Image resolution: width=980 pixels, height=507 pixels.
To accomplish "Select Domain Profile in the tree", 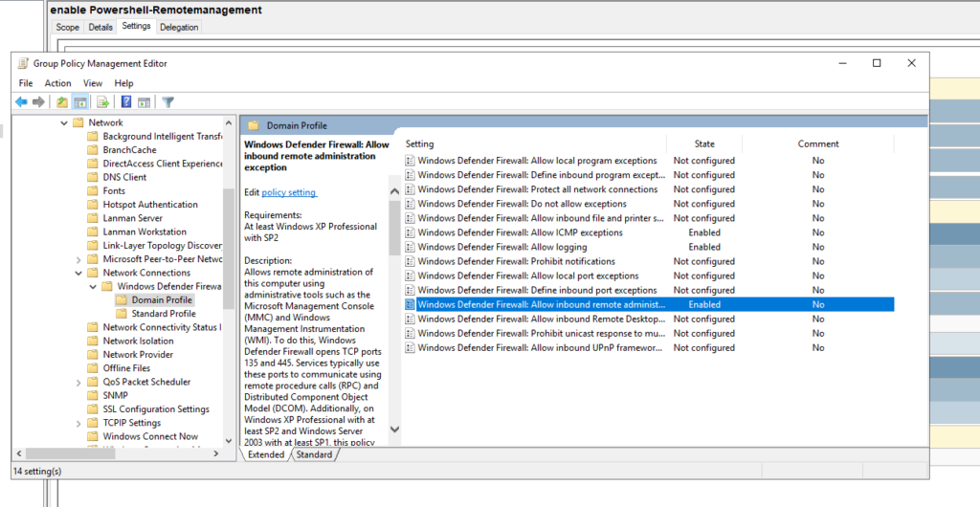I will [x=162, y=299].
